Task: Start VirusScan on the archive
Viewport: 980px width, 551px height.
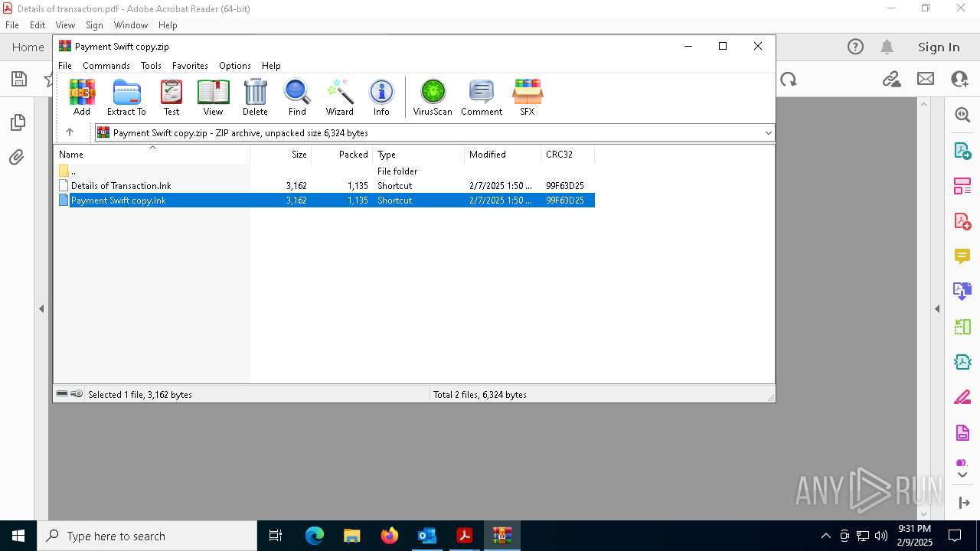Action: (x=433, y=97)
